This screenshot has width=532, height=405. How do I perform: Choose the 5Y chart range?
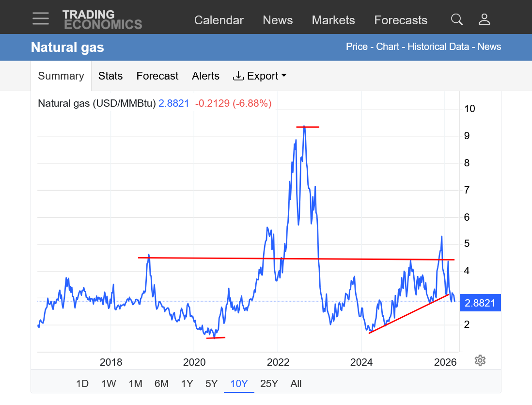click(211, 384)
